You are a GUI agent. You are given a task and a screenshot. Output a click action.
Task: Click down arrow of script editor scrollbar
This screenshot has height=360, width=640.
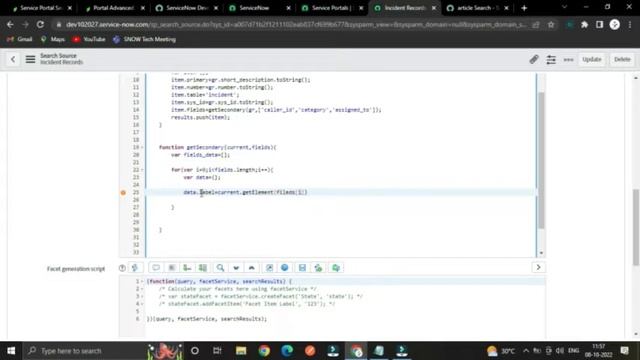click(541, 253)
